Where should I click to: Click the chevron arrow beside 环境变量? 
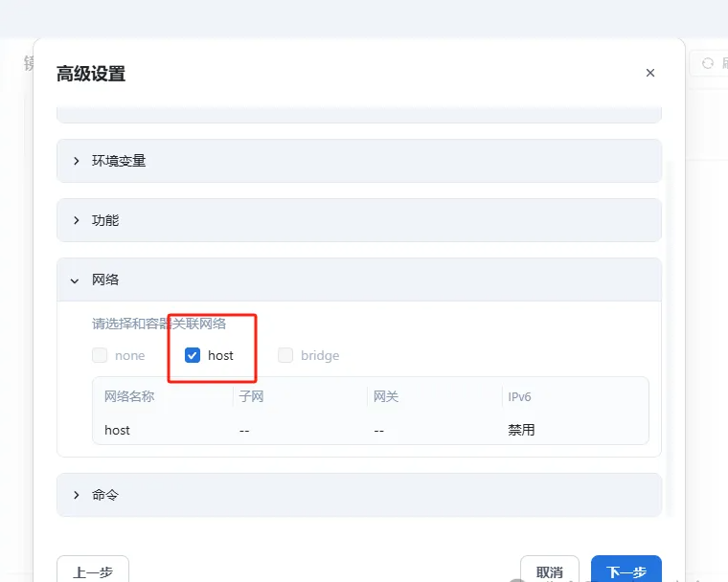77,161
